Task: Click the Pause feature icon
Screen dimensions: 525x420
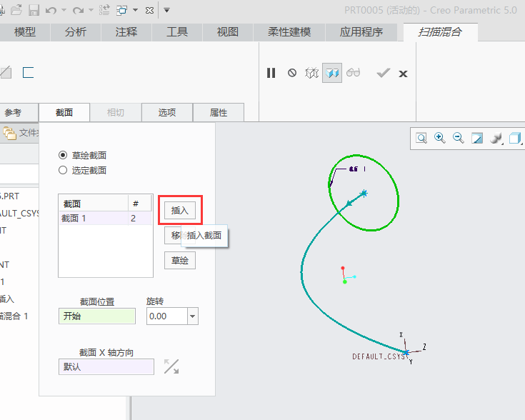Action: click(x=271, y=73)
